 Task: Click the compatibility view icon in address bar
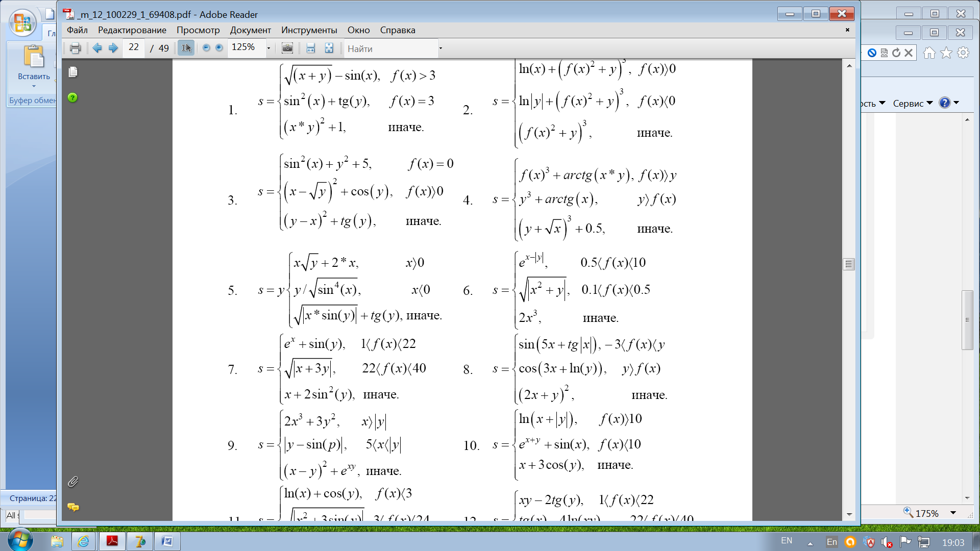[885, 53]
